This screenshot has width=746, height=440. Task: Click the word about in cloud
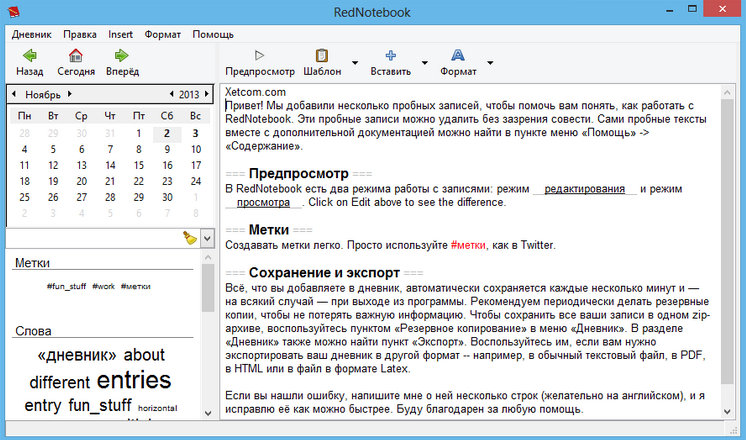pos(144,355)
